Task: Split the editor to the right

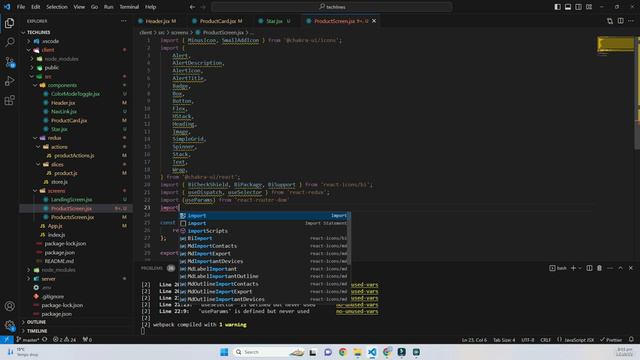Action: (x=620, y=21)
